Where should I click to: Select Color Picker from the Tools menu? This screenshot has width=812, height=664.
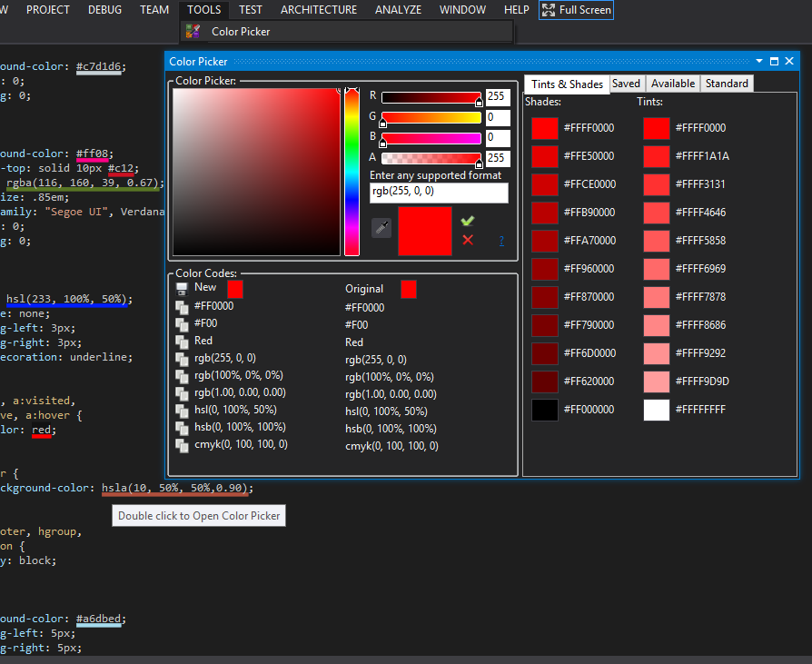pos(242,31)
